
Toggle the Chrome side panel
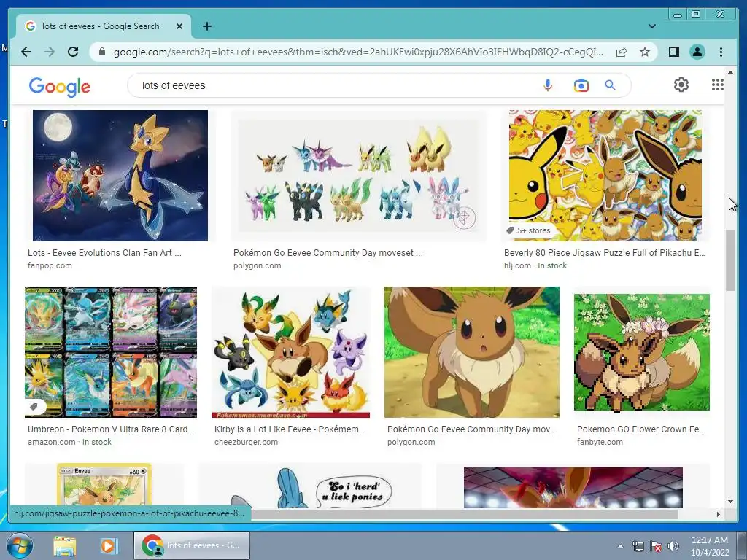click(673, 52)
